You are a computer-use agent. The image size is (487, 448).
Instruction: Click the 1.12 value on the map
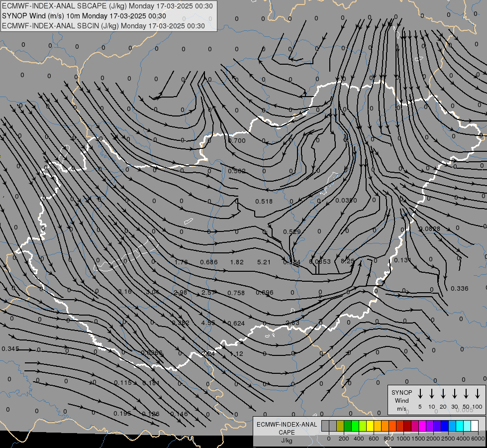click(x=236, y=354)
